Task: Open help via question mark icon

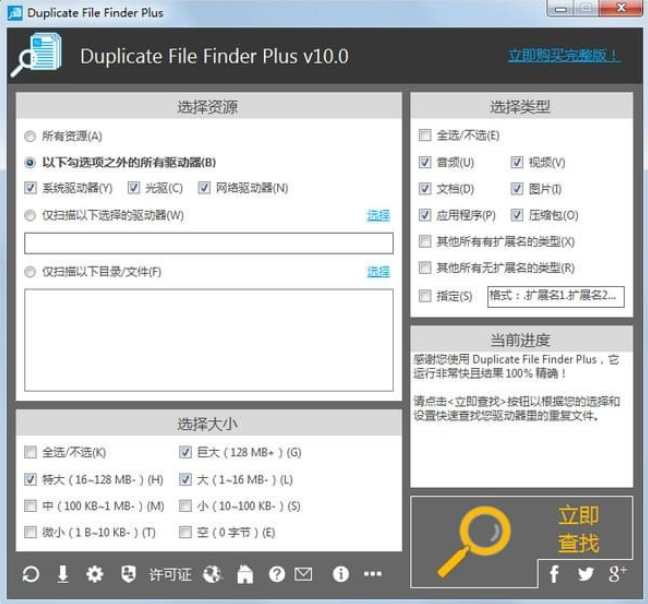Action: (277, 574)
